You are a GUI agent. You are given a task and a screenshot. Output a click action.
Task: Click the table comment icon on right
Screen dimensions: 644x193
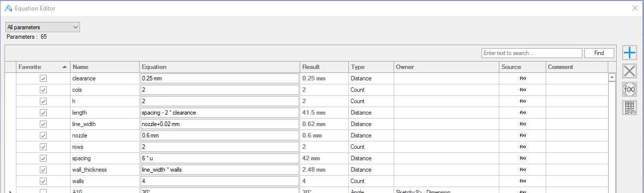(630, 108)
